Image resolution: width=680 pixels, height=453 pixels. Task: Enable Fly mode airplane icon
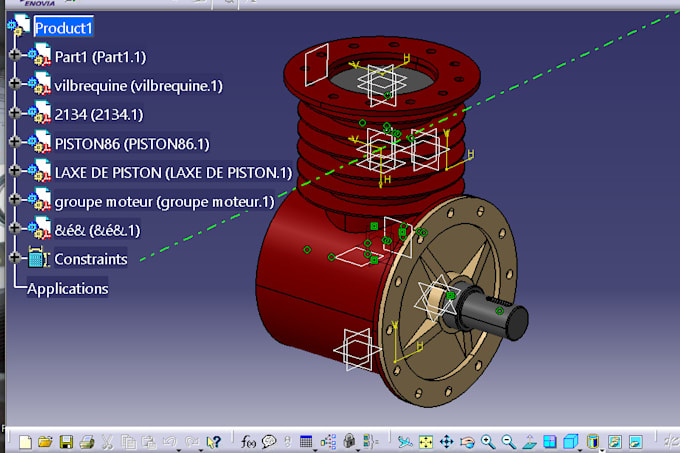(405, 442)
